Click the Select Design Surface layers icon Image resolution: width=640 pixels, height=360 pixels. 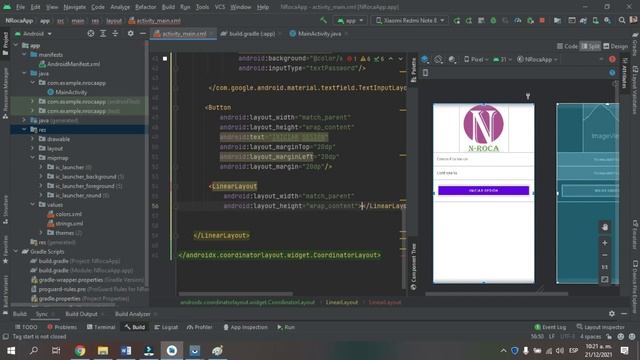pyautogui.click(x=424, y=59)
